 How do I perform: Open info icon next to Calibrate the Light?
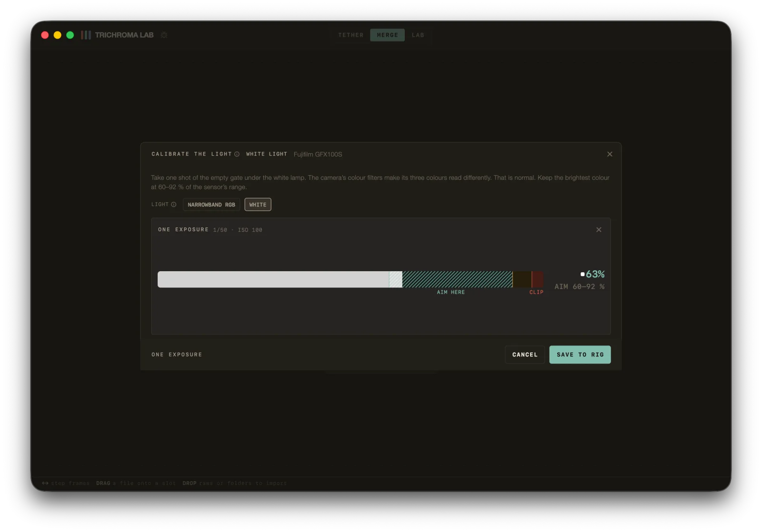237,154
